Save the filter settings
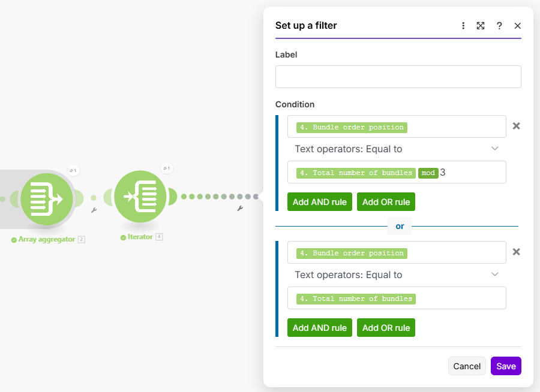 tap(506, 366)
